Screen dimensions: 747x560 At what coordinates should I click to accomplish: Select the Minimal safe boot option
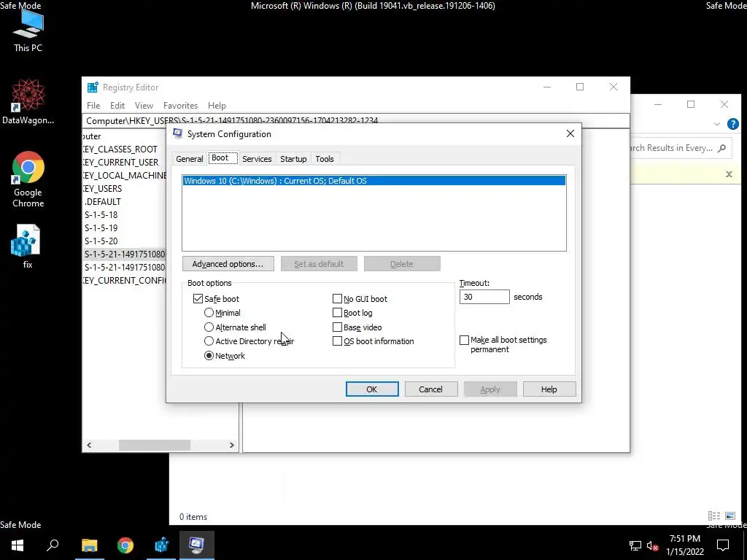[209, 313]
